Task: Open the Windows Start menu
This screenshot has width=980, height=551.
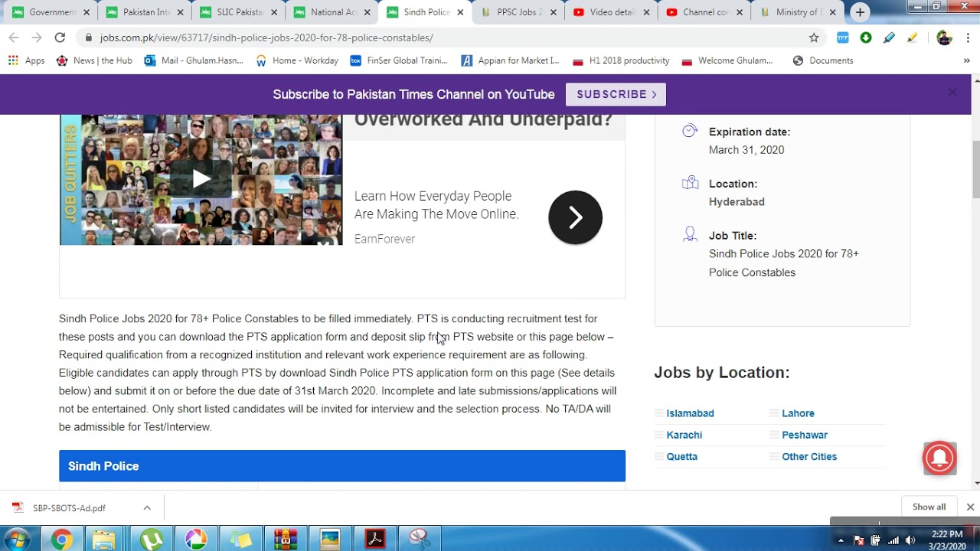Action: pos(17,540)
